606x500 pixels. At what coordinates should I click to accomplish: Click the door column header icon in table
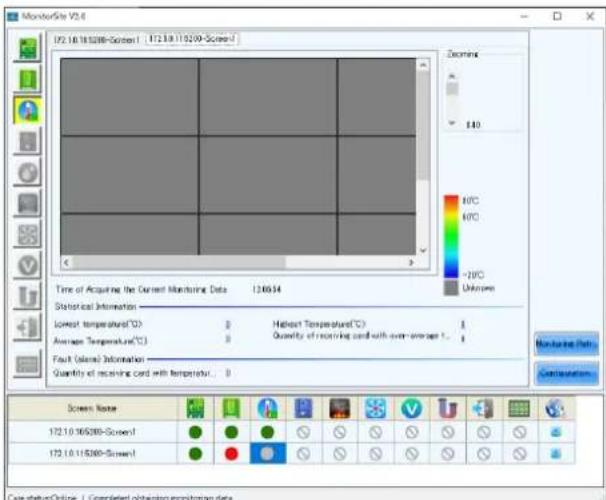click(483, 408)
